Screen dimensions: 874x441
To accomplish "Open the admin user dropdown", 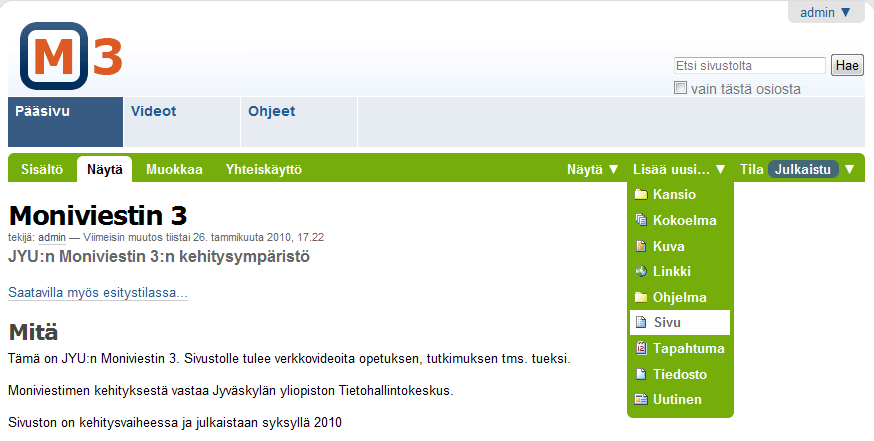I will point(826,12).
